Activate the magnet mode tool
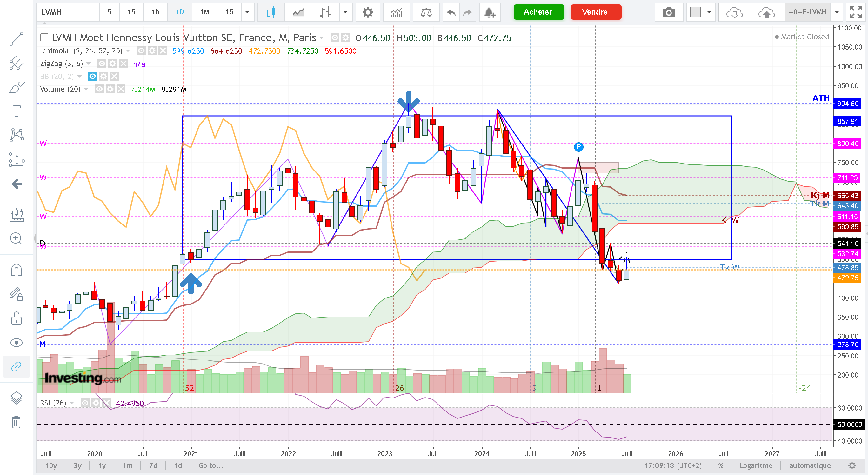868x475 pixels. pos(16,270)
